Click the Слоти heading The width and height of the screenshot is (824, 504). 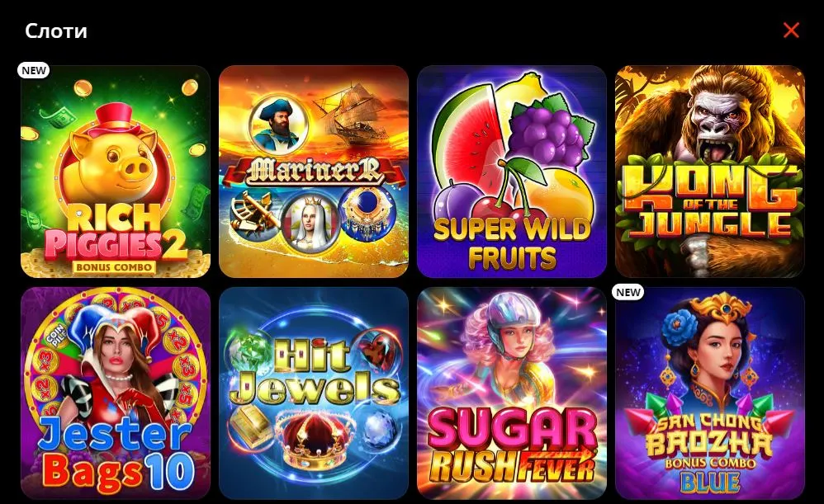[x=55, y=31]
